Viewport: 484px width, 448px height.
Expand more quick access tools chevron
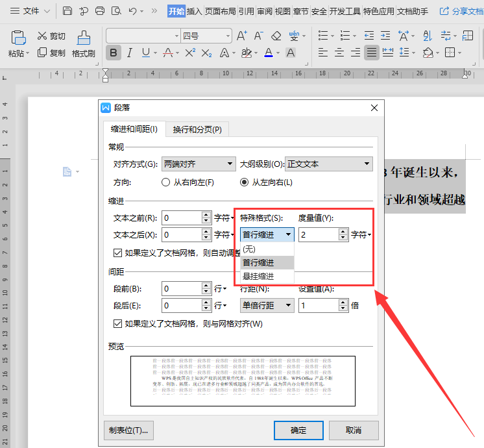tap(154, 11)
